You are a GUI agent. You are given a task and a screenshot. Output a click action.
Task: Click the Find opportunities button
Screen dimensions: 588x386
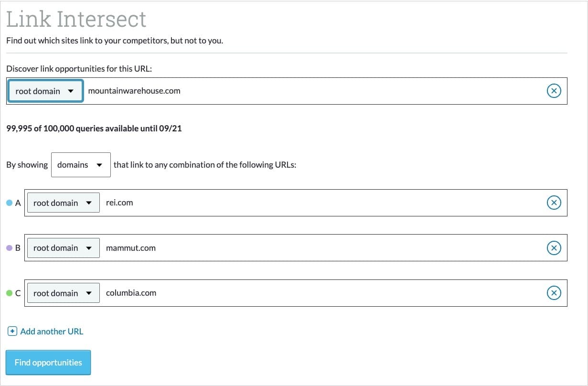48,362
